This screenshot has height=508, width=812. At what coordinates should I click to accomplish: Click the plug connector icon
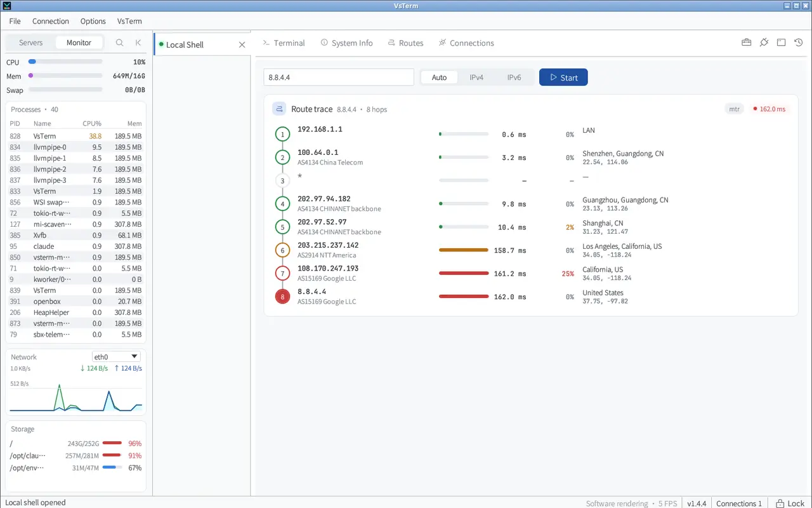pyautogui.click(x=764, y=43)
